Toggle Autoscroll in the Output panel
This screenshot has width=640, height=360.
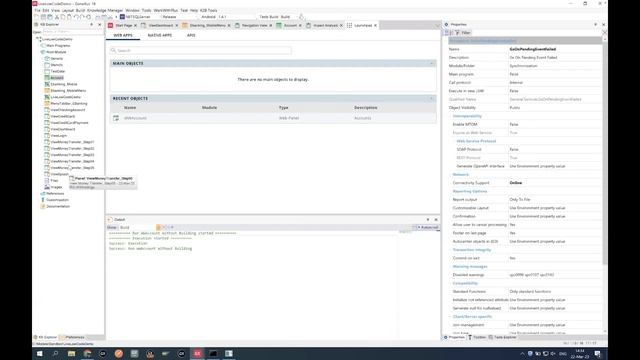(x=427, y=227)
